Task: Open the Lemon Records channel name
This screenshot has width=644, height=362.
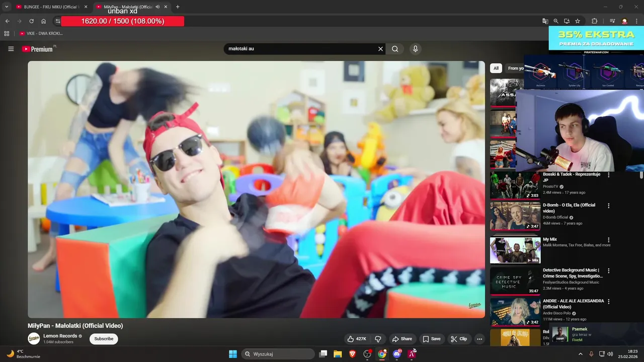Action: coord(60,336)
